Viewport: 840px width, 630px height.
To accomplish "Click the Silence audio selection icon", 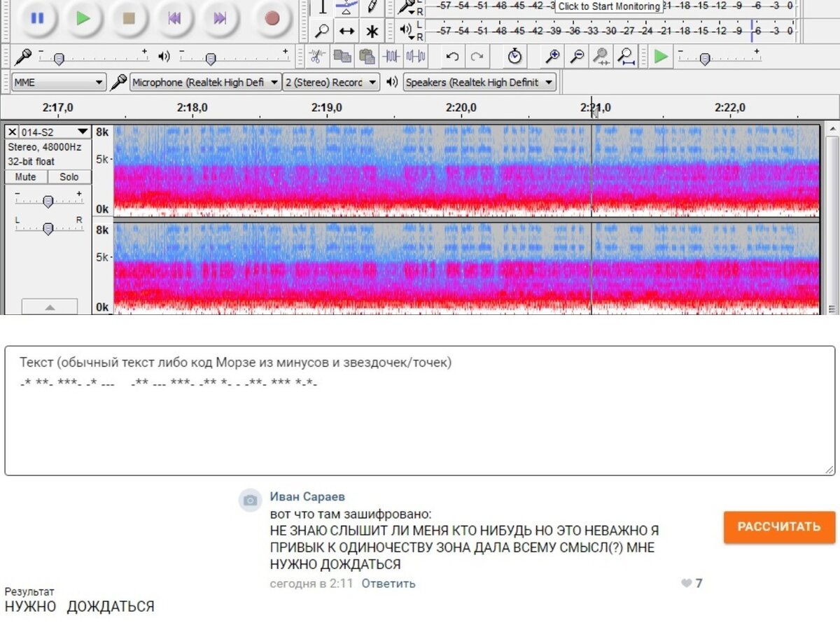I will coord(416,56).
